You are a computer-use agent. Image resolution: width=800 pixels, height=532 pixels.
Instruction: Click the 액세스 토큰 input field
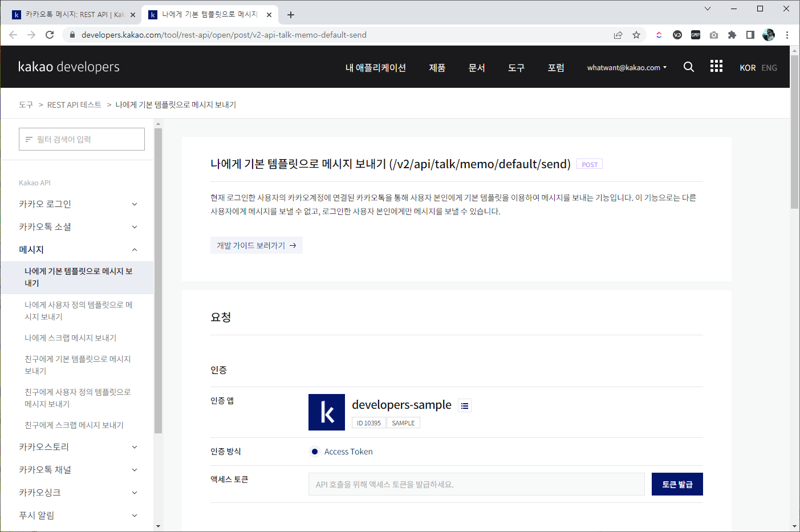477,484
